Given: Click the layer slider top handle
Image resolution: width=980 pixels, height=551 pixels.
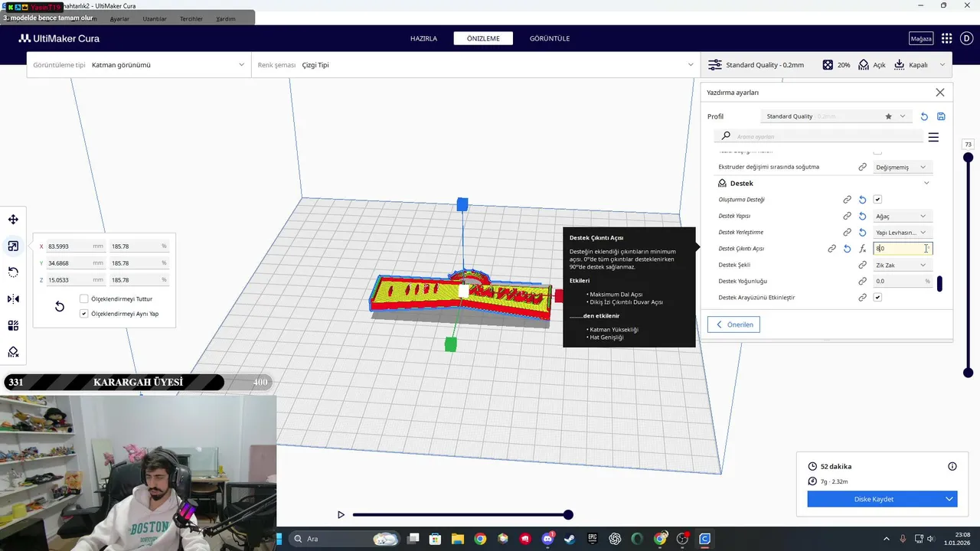Looking at the screenshot, I should tap(968, 158).
